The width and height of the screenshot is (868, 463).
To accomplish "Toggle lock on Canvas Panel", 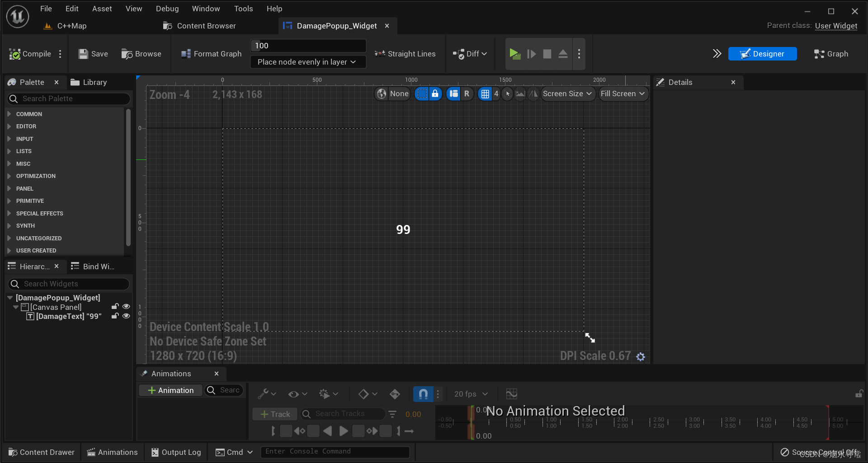I will tap(115, 307).
